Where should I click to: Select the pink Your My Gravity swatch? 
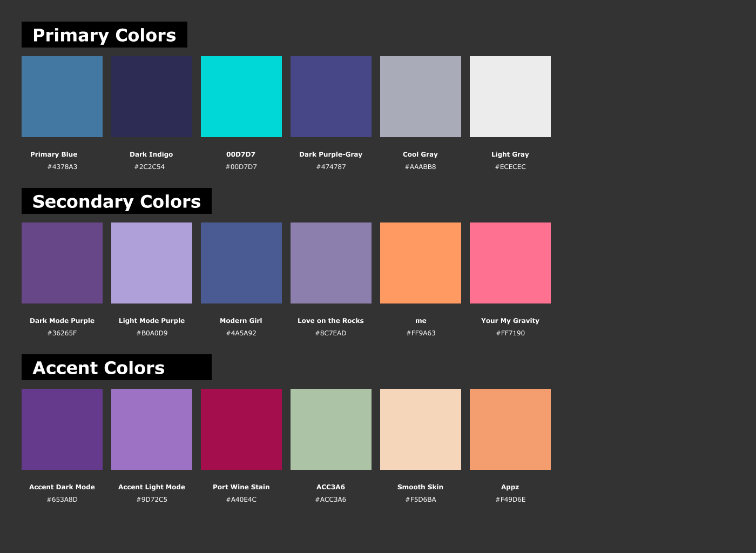pyautogui.click(x=510, y=263)
